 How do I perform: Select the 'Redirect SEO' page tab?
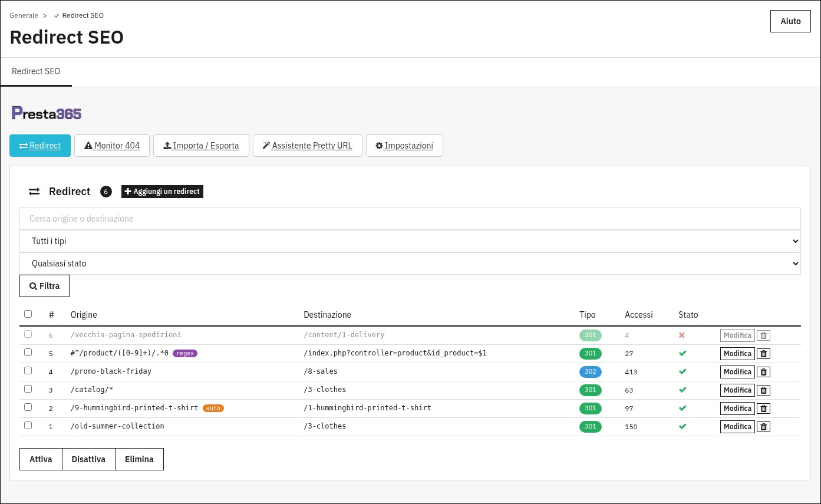coord(36,71)
